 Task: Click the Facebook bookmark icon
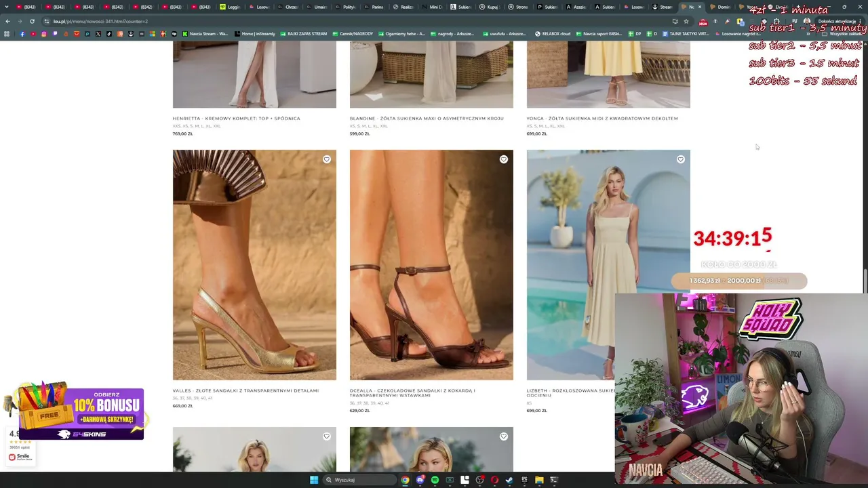(22, 34)
